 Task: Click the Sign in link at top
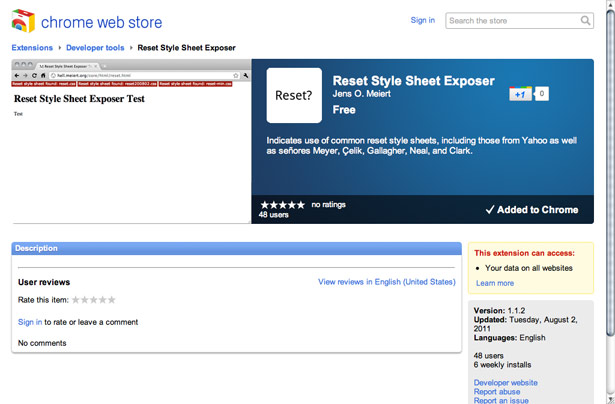tap(422, 20)
